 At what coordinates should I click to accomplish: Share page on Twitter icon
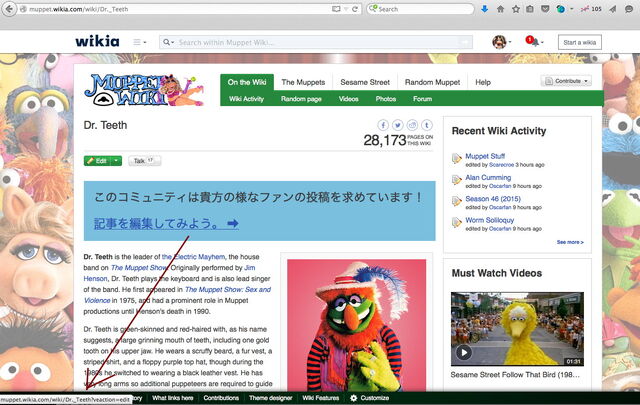(x=398, y=125)
